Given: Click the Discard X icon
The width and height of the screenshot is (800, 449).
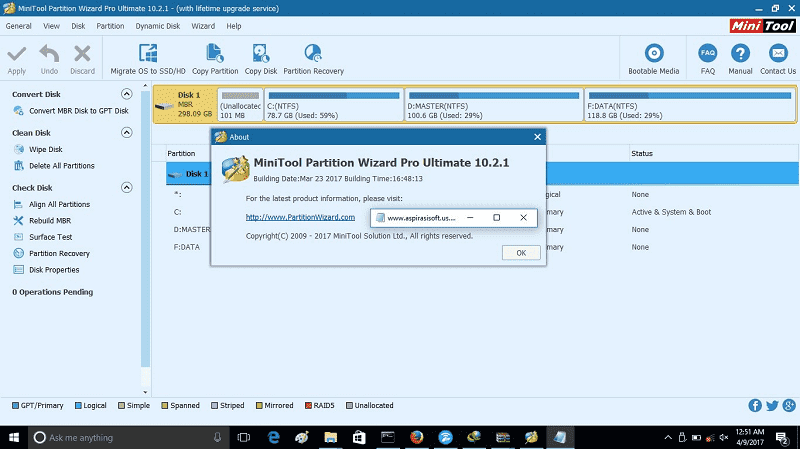Looking at the screenshot, I should pos(82,54).
